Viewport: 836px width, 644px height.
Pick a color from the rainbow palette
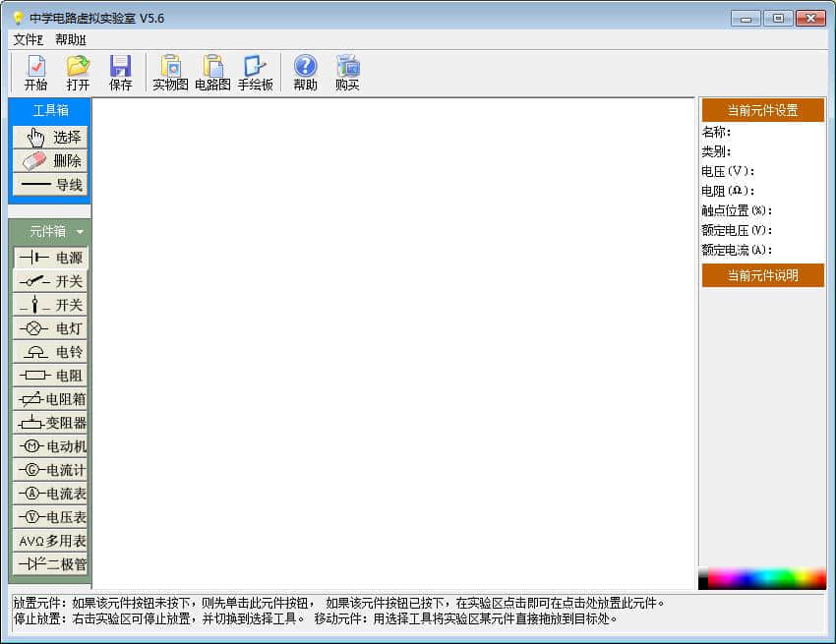(x=762, y=578)
